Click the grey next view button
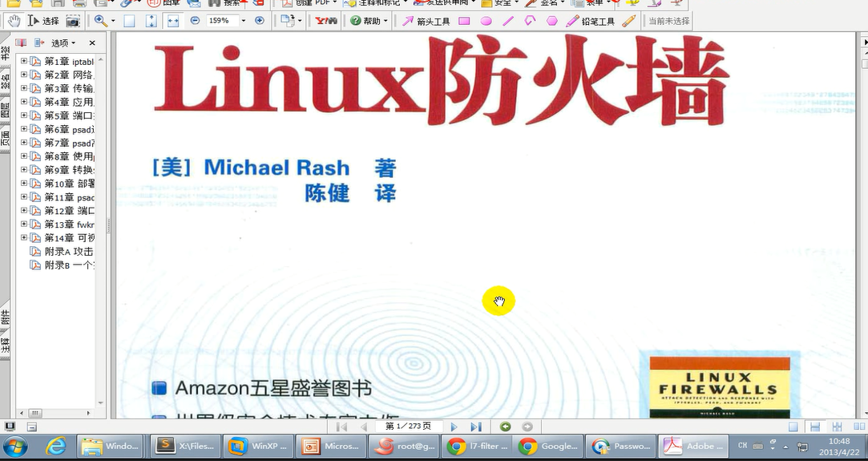868x461 pixels. (x=527, y=427)
